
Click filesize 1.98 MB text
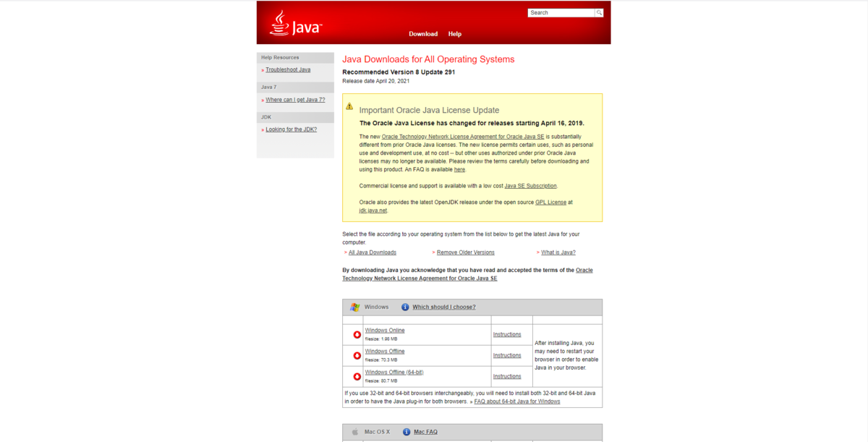click(381, 339)
